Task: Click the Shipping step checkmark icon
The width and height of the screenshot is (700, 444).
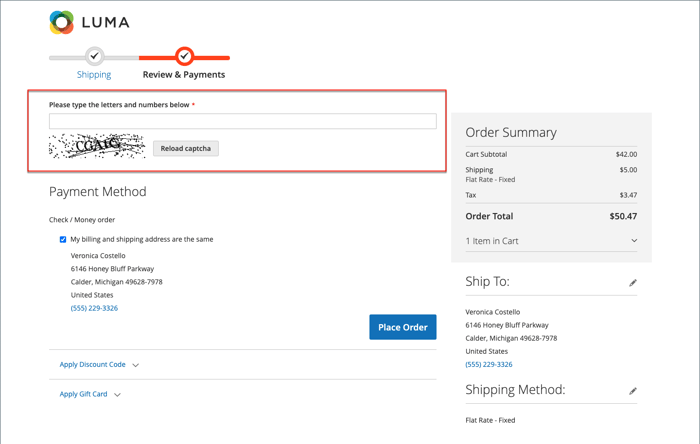Action: point(94,56)
